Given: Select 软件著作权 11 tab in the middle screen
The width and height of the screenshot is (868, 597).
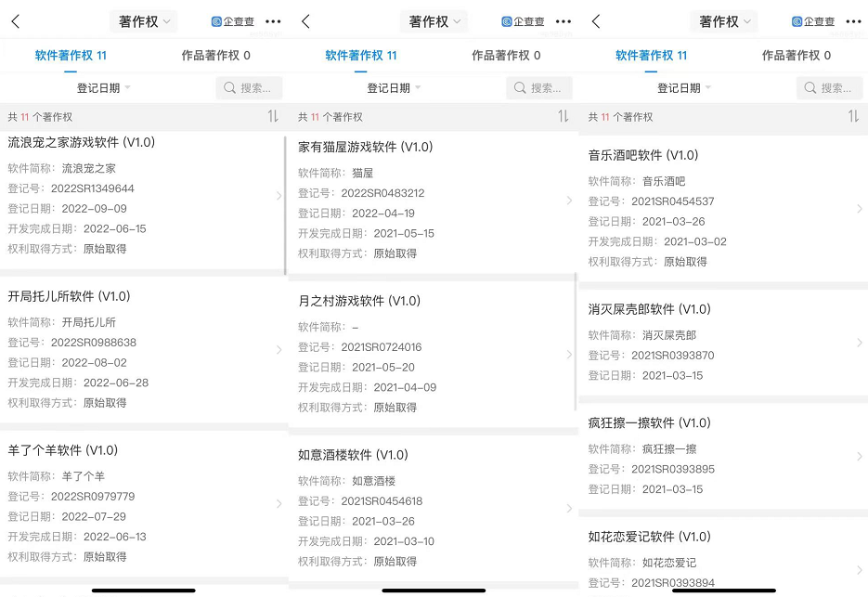Looking at the screenshot, I should pyautogui.click(x=361, y=56).
